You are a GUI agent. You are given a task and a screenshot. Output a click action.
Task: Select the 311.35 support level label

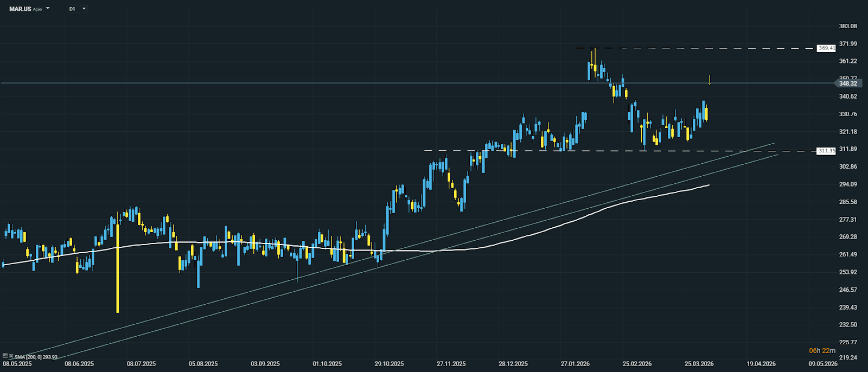[826, 151]
